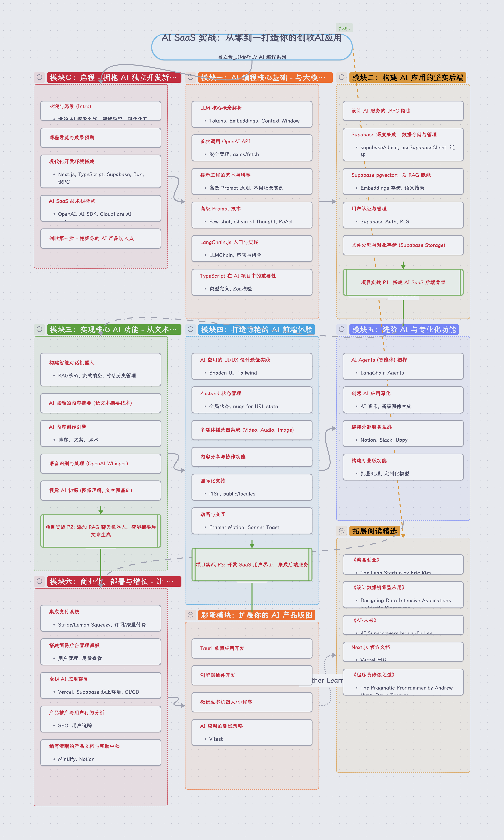Select the 连接外部服务生态 card

point(403,433)
